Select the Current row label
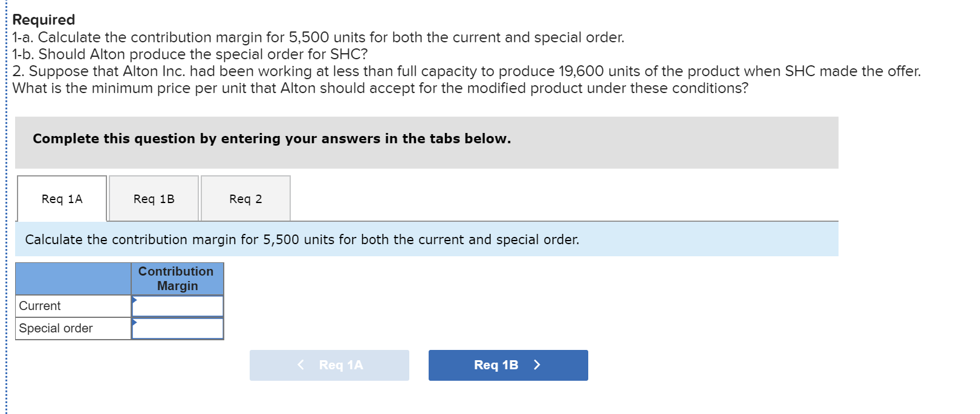 [40, 306]
